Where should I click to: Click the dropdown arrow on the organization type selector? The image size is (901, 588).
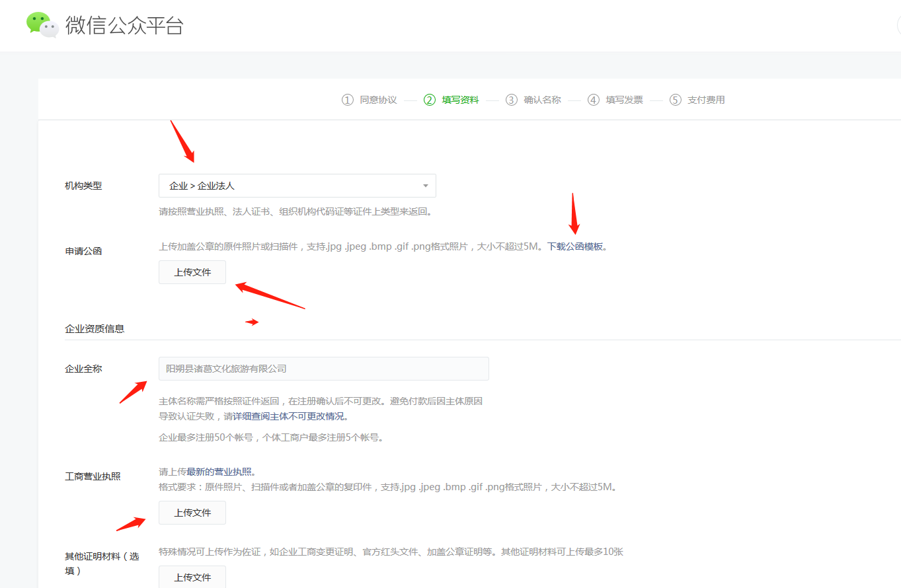pyautogui.click(x=425, y=186)
